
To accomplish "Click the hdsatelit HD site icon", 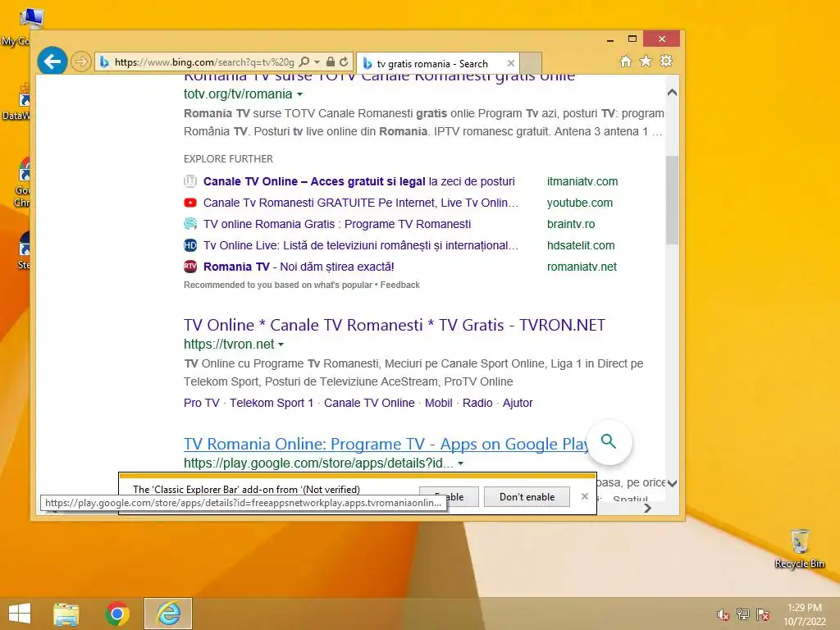I will (190, 245).
